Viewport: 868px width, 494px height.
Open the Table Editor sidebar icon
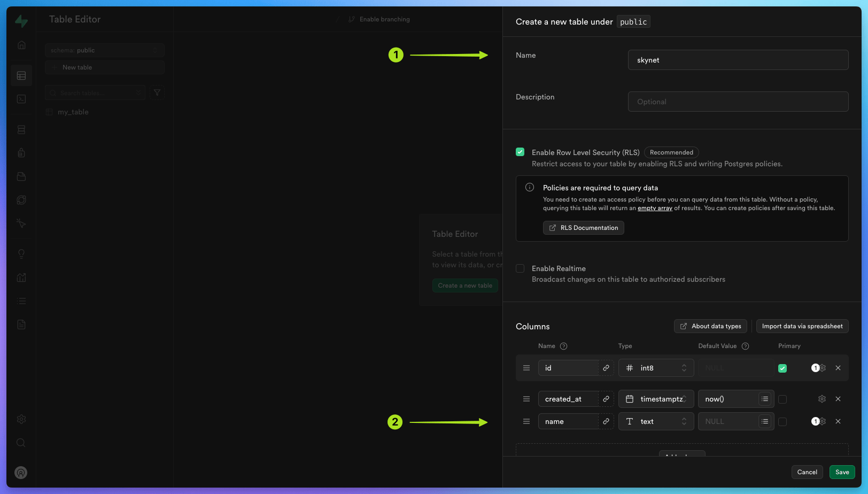pos(21,75)
